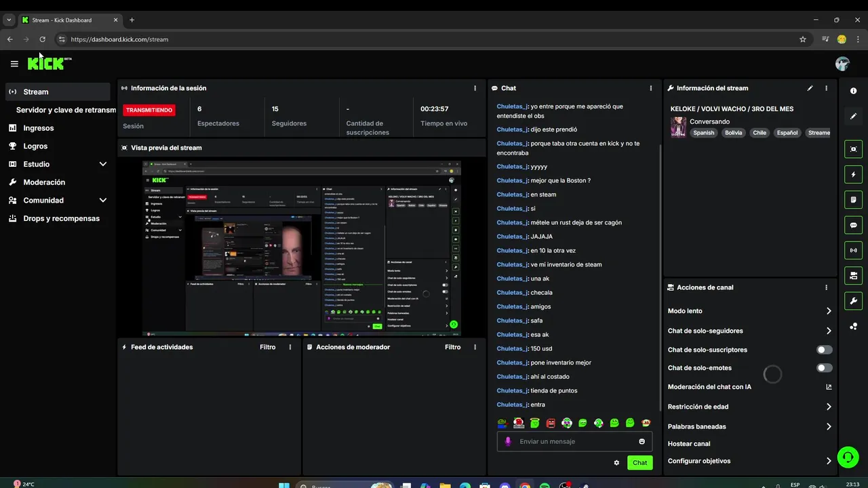
Task: Toggle the broadcast signal icon in sidebar
Action: point(853,250)
